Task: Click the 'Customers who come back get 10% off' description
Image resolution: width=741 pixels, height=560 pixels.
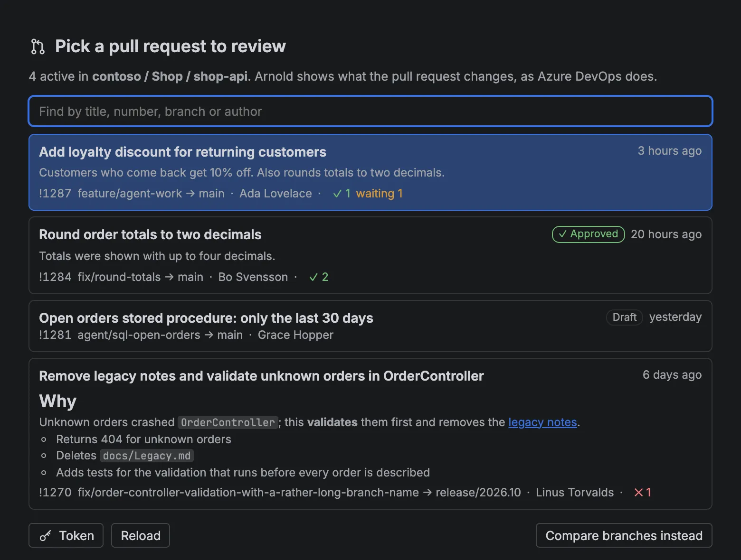Action: point(242,173)
